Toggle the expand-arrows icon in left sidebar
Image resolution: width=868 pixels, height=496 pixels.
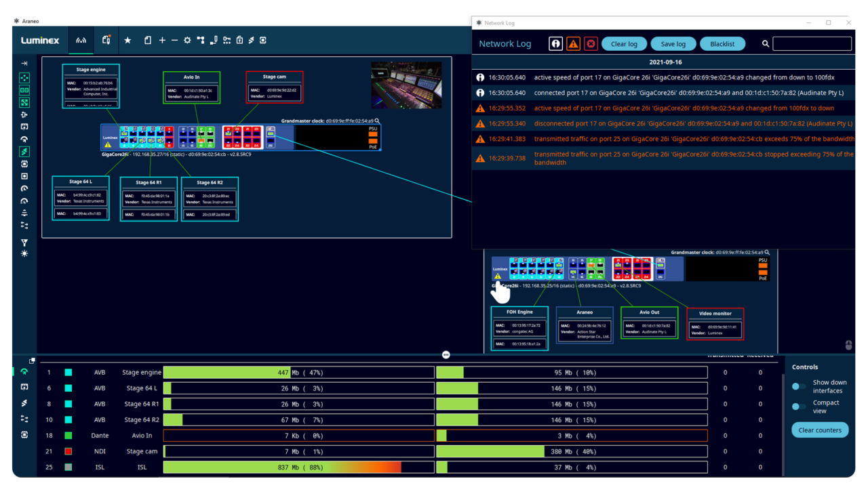pos(24,102)
